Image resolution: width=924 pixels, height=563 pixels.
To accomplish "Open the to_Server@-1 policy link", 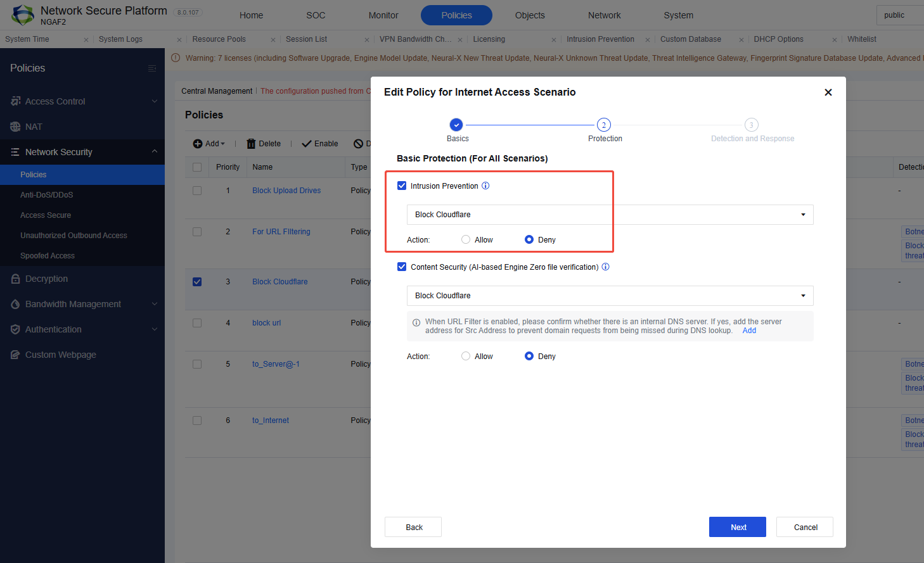I will [x=276, y=364].
